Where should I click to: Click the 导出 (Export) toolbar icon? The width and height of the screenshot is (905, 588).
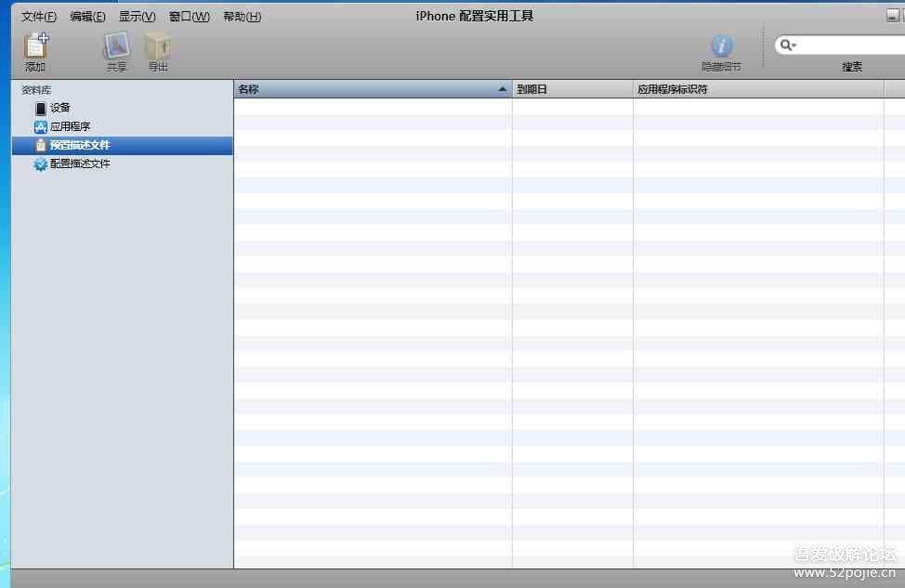(158, 46)
